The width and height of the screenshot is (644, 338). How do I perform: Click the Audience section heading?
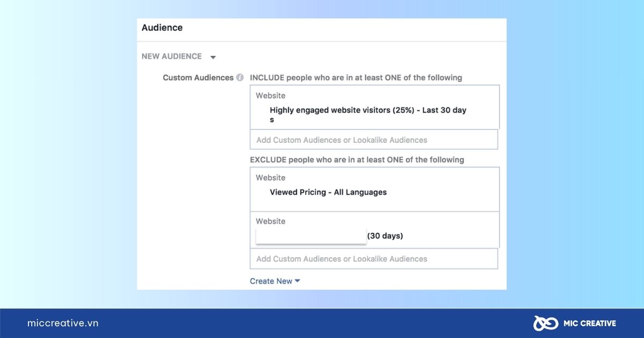162,28
